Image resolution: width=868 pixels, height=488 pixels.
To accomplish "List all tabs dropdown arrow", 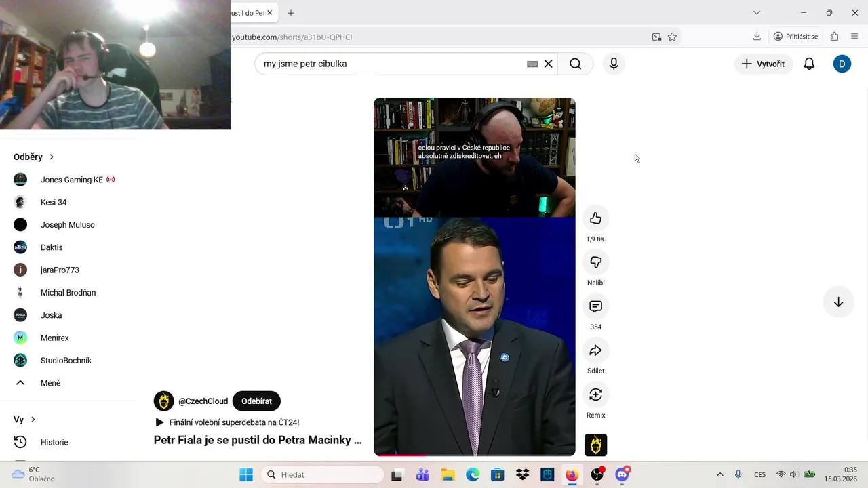I will 757,13.
